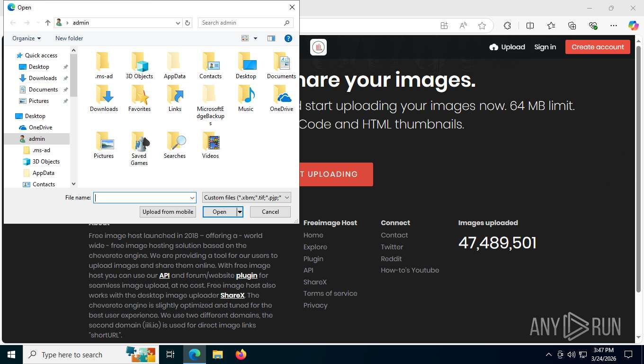
Task: Select Downloads under Quick access
Action: coord(43,78)
